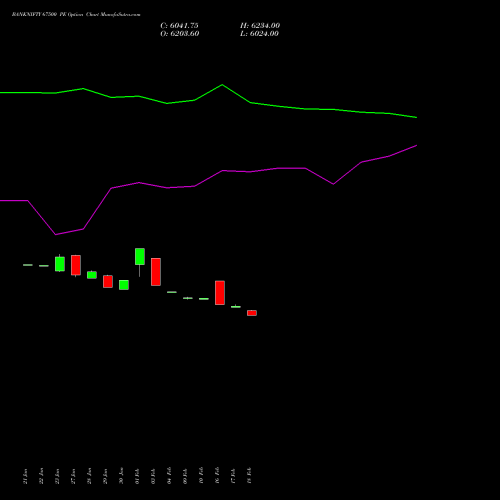Select the open value O: 6203.60
The height and width of the screenshot is (500, 500).
point(180,34)
